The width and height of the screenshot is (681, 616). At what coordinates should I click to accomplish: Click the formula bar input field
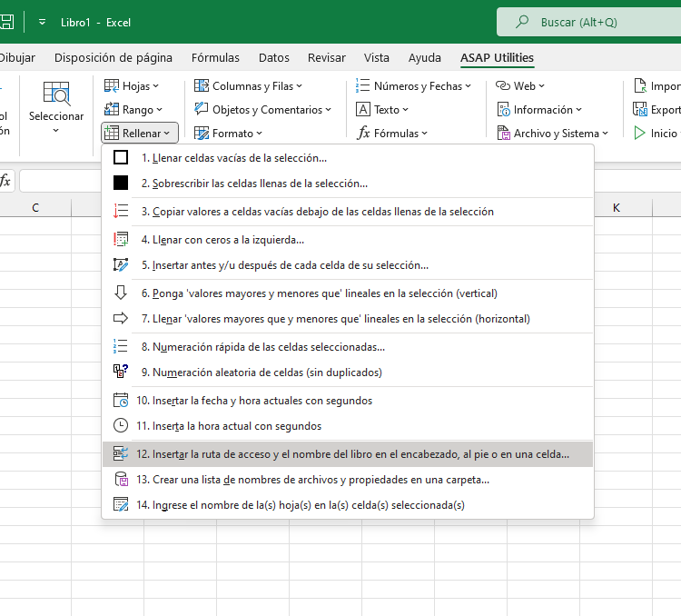click(x=60, y=181)
